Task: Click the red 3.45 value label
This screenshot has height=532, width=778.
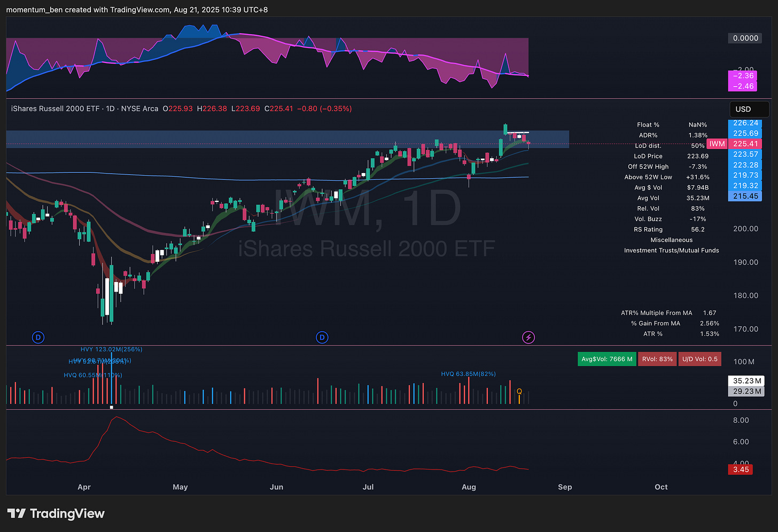Action: pos(741,470)
